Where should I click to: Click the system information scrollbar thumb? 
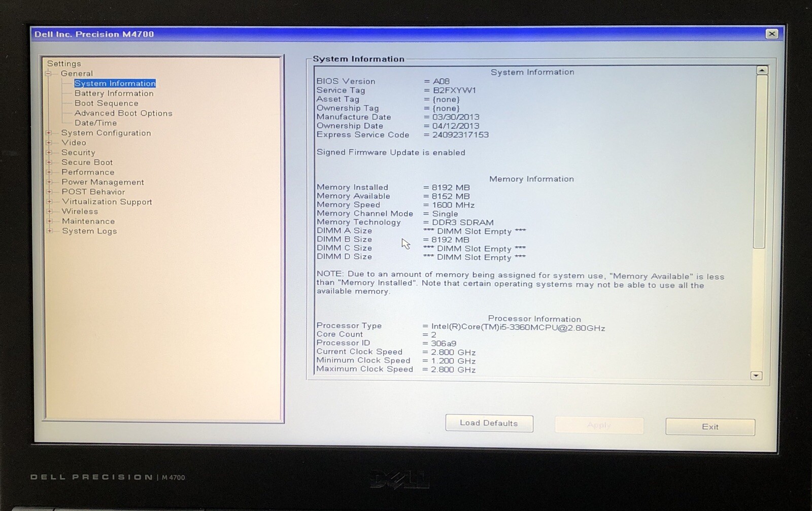760,161
